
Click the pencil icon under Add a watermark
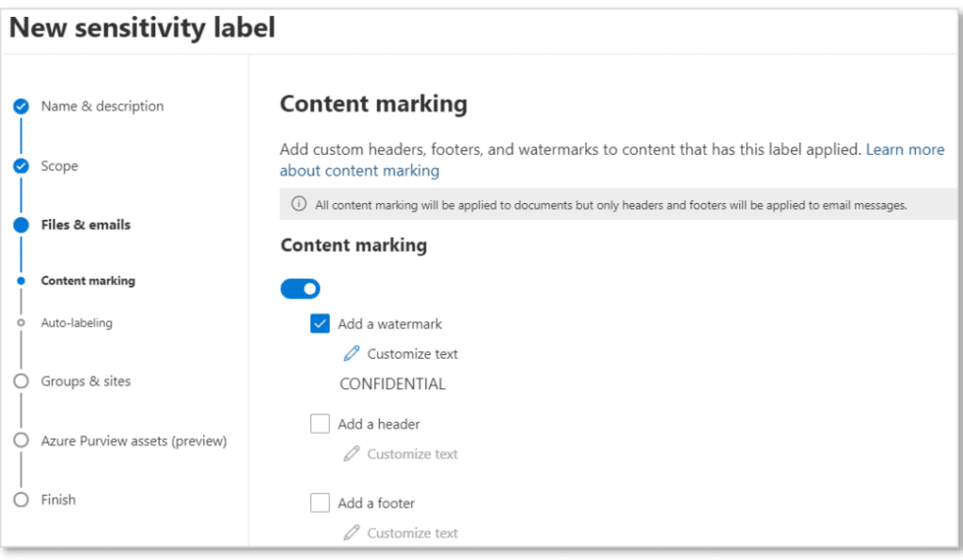coord(352,354)
